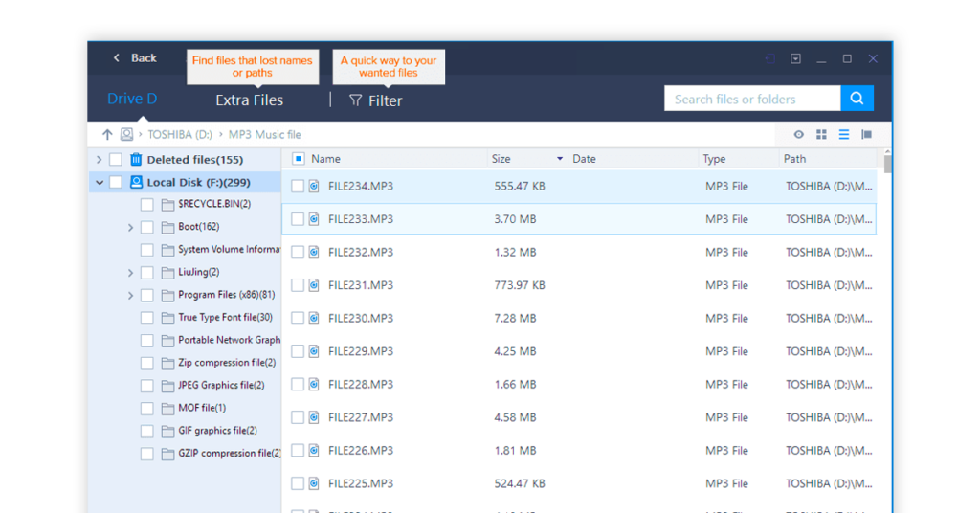Image resolution: width=980 pixels, height=513 pixels.
Task: Expand the Deleted files tree node
Action: tap(99, 159)
